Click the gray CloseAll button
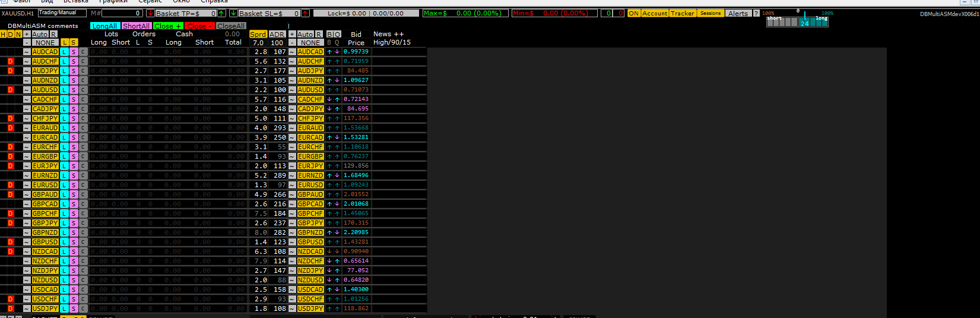The height and width of the screenshot is (318, 980). click(x=231, y=26)
